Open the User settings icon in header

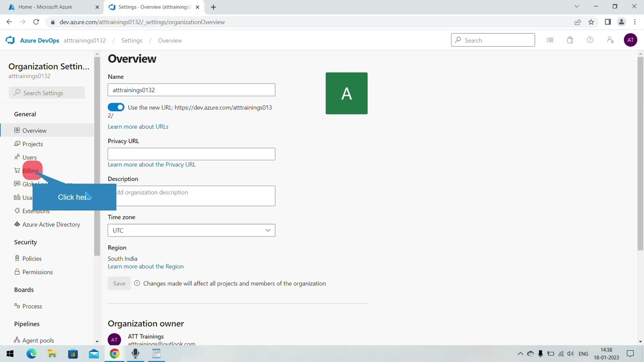click(610, 40)
